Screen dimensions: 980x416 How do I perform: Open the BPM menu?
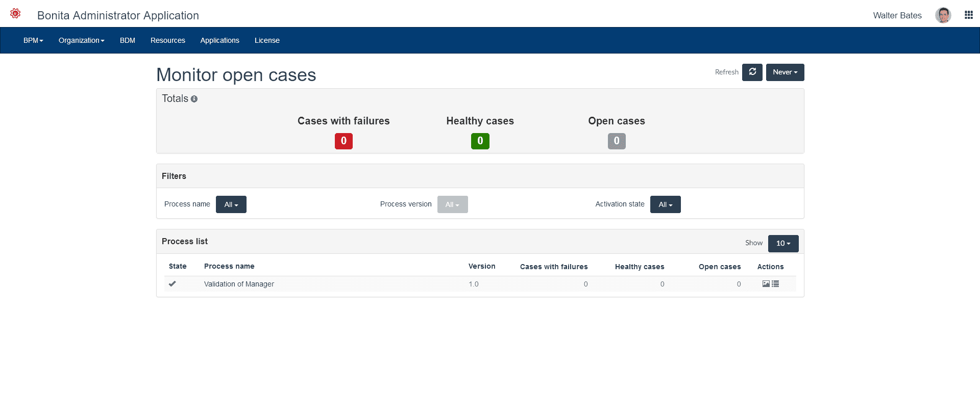coord(33,40)
